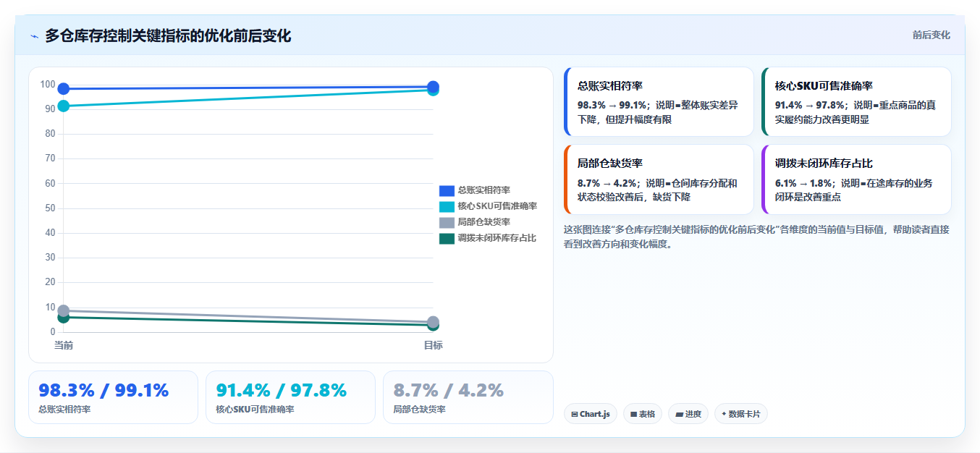Viewport: 980px width, 453px height.
Task: Click the chart summary paragraph text
Action: tap(756, 237)
